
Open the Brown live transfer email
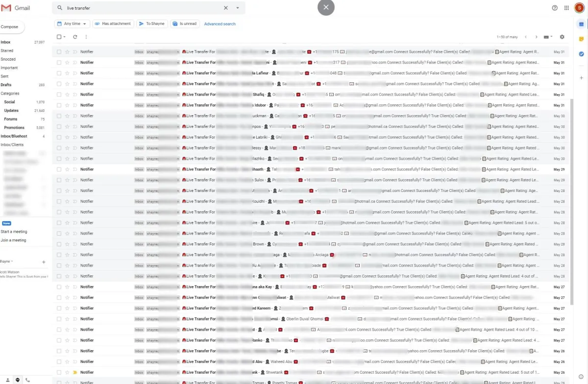click(x=311, y=244)
